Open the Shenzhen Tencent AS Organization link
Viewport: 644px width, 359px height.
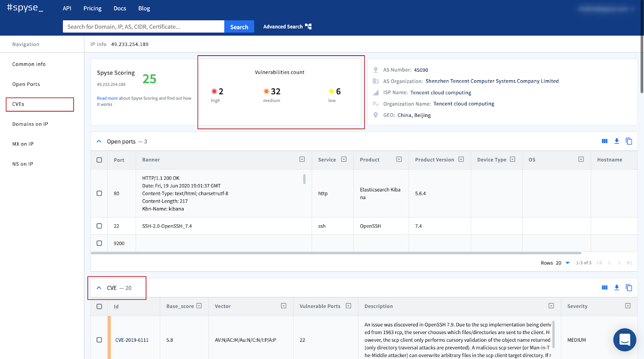pos(492,81)
